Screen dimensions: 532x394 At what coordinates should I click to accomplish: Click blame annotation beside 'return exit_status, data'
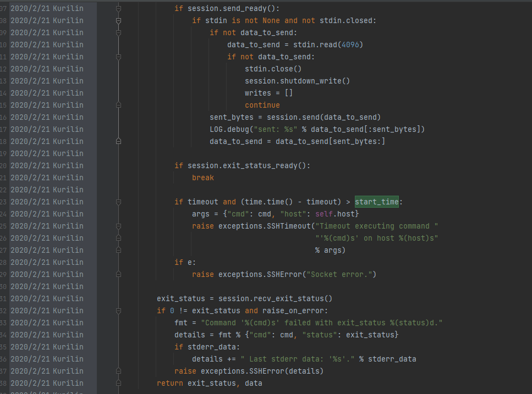[x=47, y=383]
